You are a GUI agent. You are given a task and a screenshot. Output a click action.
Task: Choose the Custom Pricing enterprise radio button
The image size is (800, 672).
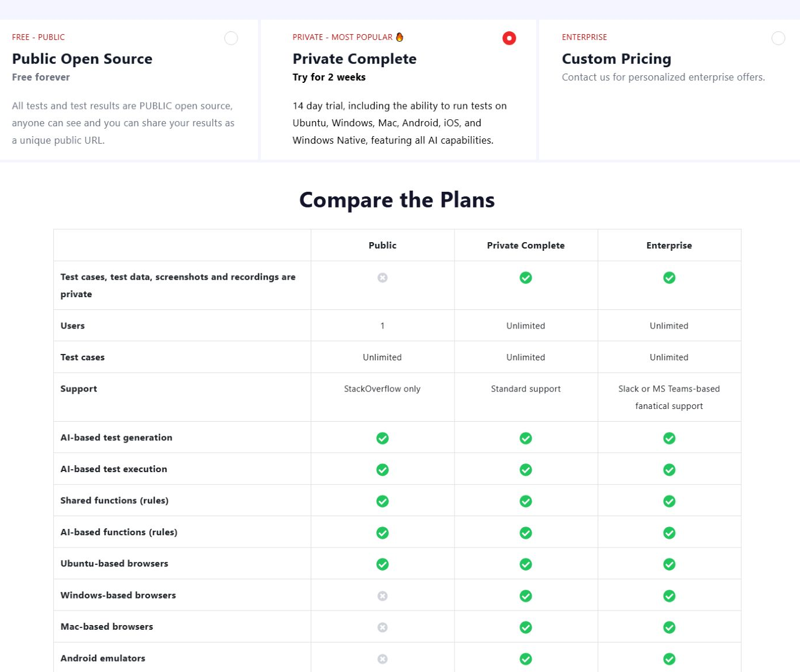pyautogui.click(x=778, y=38)
